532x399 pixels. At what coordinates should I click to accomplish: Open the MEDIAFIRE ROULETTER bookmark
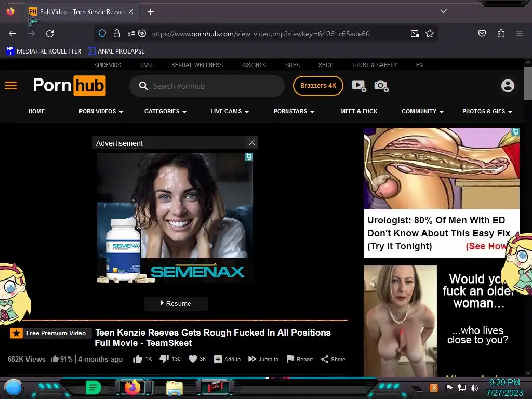coord(44,51)
